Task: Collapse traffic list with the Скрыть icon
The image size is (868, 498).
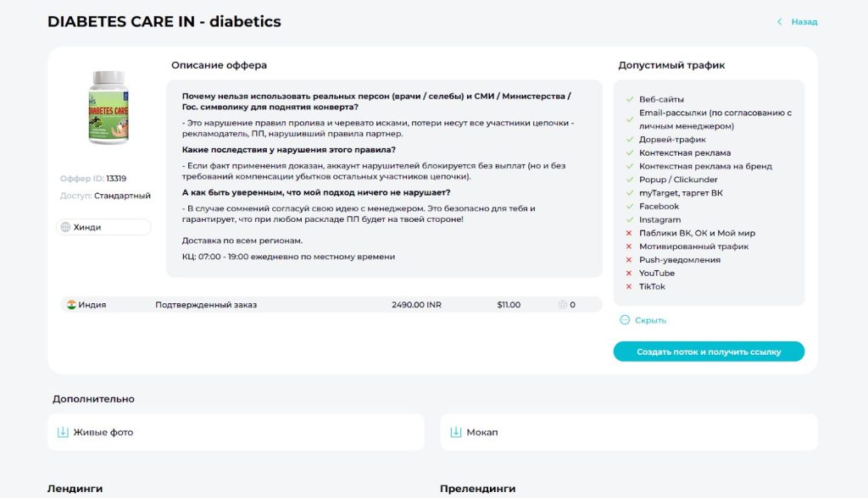Action: point(626,320)
